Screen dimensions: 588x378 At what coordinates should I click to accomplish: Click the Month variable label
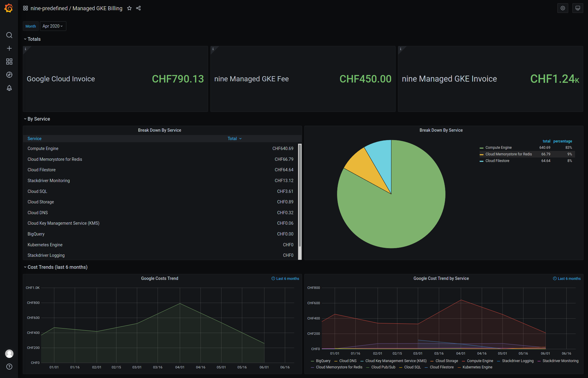tap(31, 26)
